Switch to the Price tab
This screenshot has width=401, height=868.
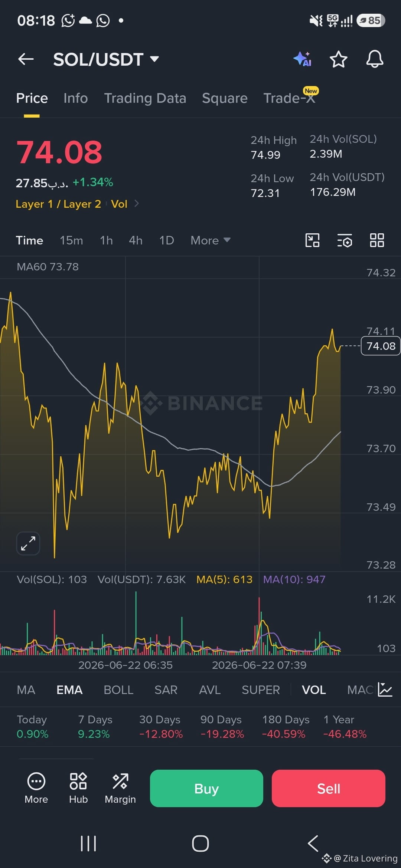32,98
